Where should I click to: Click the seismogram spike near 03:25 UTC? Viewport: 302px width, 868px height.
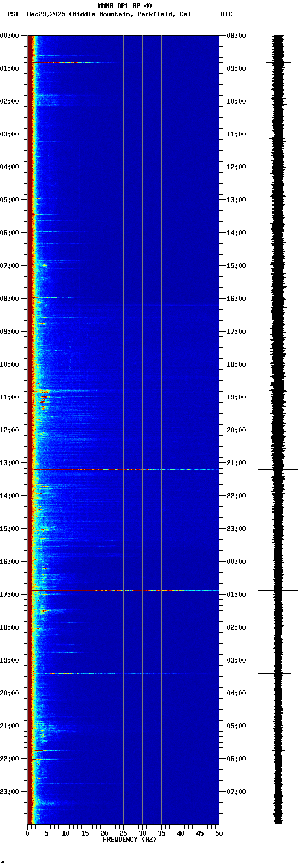[x=275, y=673]
